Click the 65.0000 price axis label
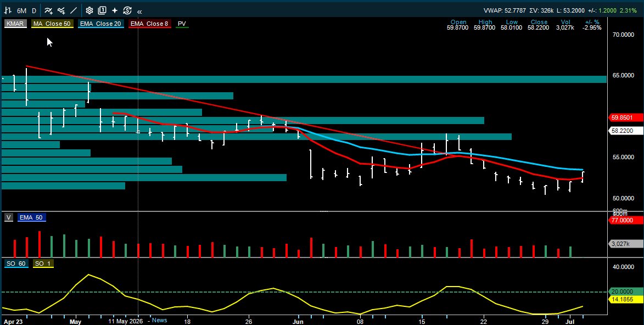The width and height of the screenshot is (644, 325). click(623, 76)
